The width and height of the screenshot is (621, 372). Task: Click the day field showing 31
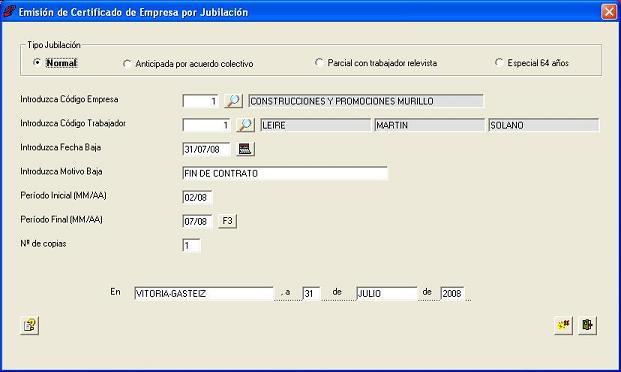[311, 294]
